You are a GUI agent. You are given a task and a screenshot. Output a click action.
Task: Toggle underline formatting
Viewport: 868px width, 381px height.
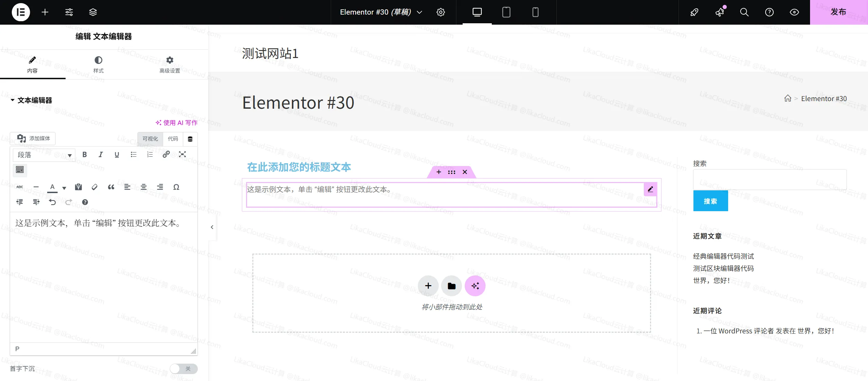click(x=117, y=155)
